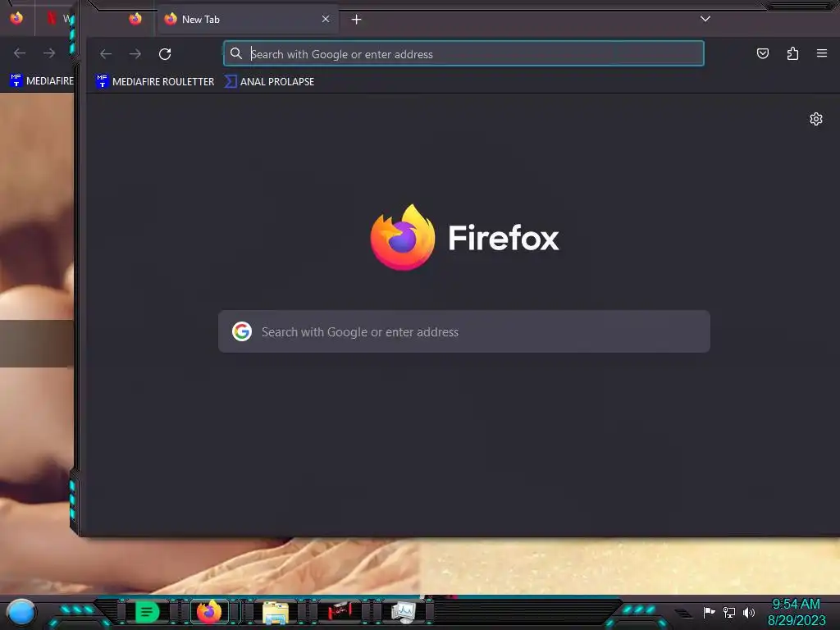This screenshot has height=630, width=840.
Task: Open the red and black taskbar app
Action: click(340, 611)
